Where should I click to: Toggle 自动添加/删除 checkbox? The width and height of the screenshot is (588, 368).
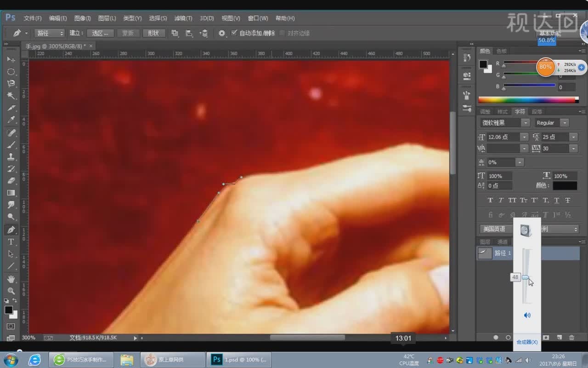tap(234, 33)
